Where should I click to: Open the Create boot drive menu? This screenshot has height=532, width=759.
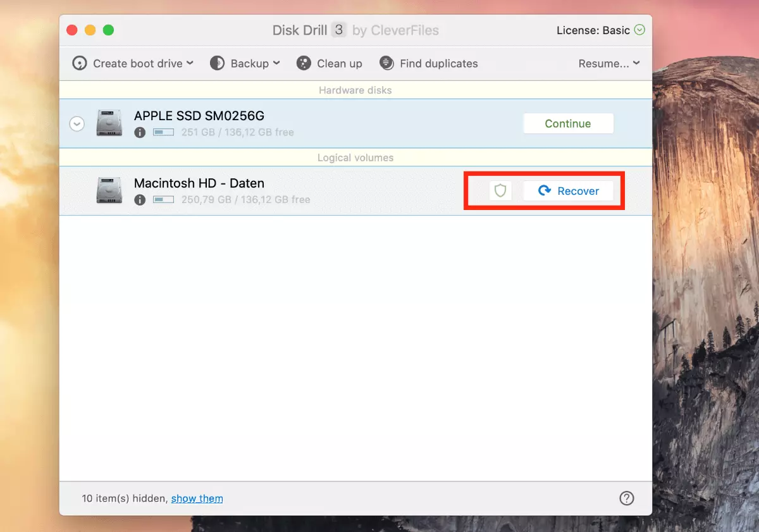[x=133, y=63]
